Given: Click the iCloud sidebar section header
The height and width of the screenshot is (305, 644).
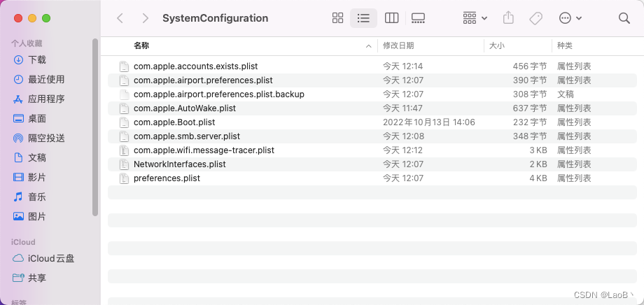Looking at the screenshot, I should point(23,242).
